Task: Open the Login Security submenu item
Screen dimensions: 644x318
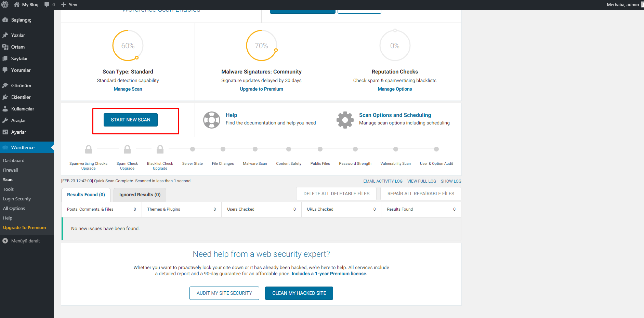Action: coord(17,199)
